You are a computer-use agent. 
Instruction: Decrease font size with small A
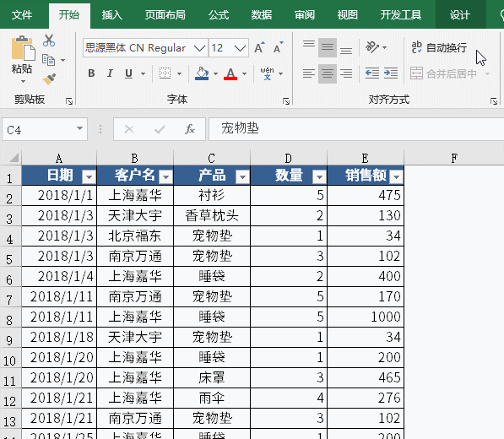(278, 47)
